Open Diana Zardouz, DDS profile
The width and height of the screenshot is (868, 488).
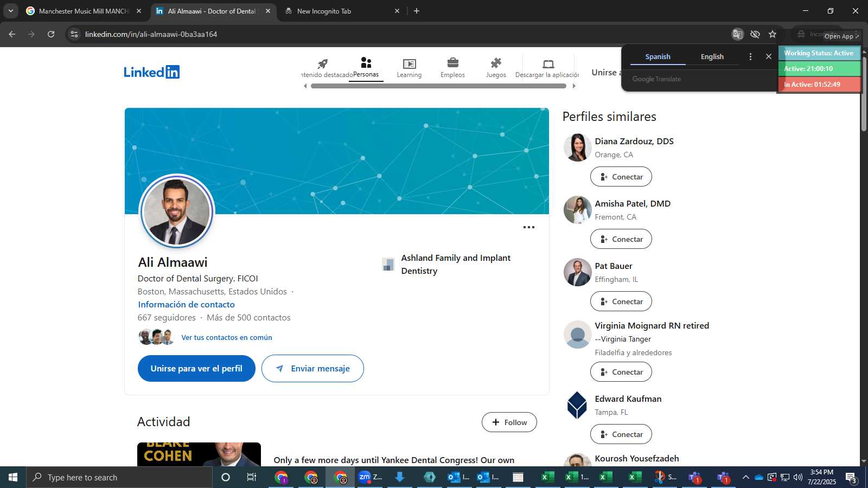pyautogui.click(x=634, y=142)
